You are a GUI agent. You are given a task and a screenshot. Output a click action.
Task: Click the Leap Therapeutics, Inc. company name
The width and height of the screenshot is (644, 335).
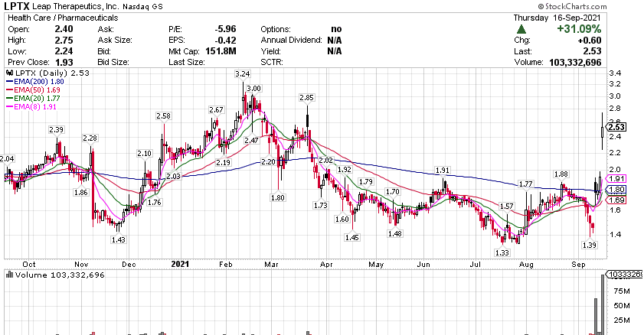pos(76,6)
